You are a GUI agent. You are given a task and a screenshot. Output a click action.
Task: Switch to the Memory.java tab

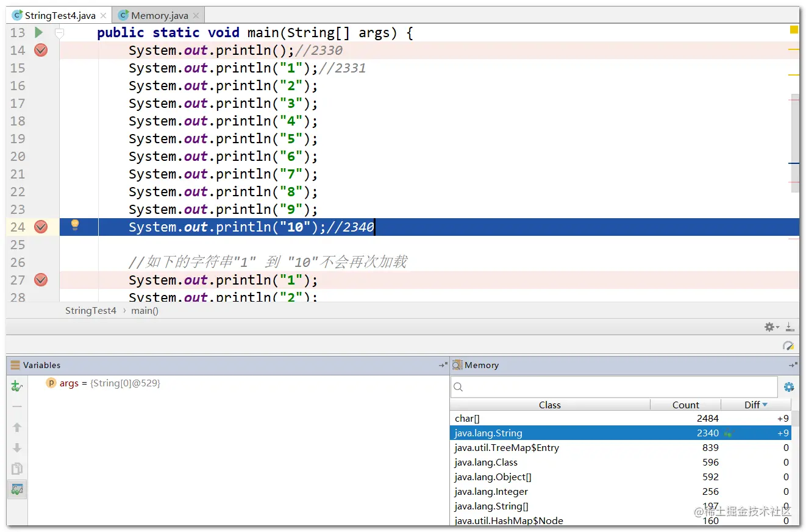click(159, 15)
